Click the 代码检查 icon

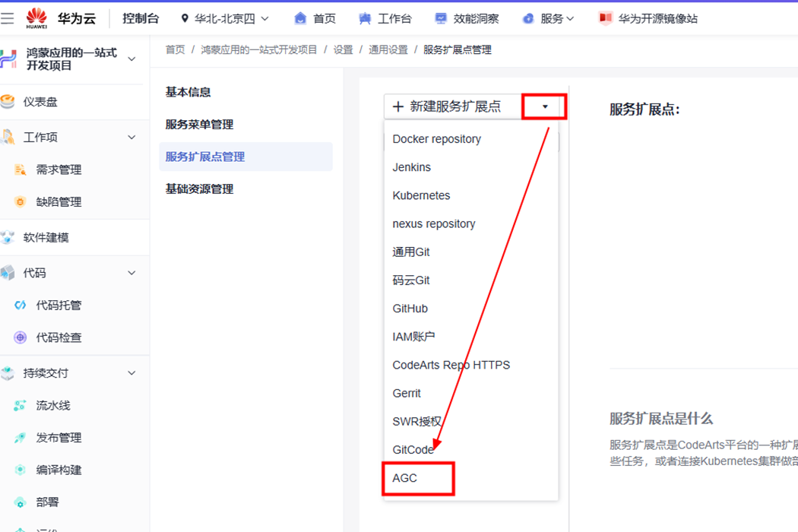[x=20, y=337]
